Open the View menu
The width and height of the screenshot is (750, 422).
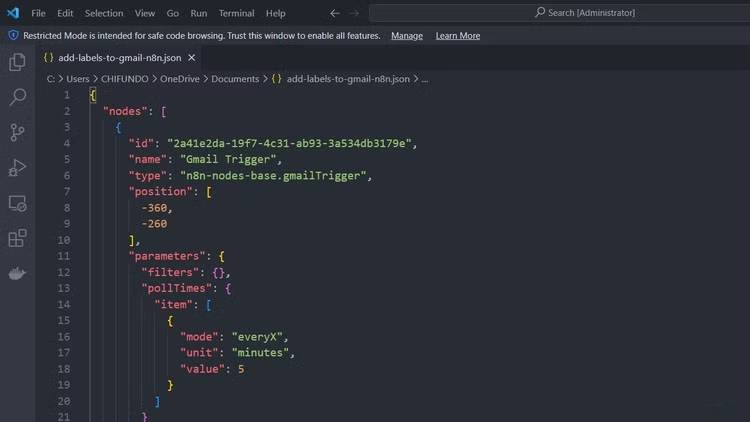tap(144, 13)
